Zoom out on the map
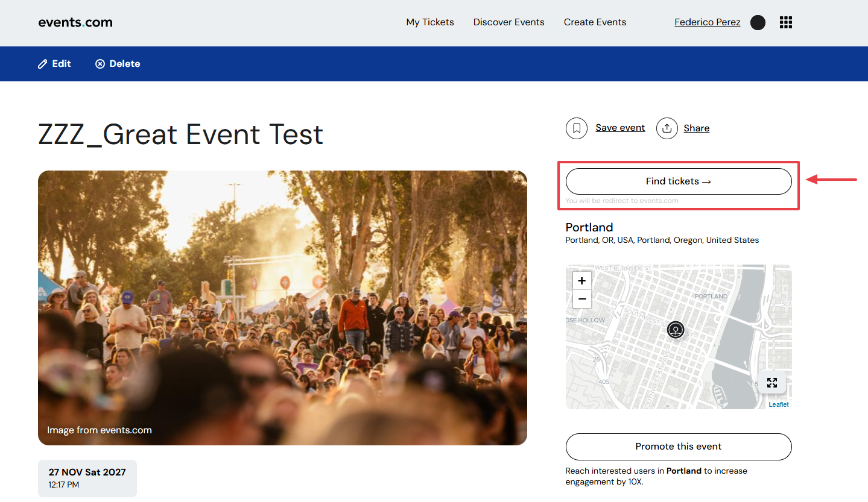 point(582,299)
